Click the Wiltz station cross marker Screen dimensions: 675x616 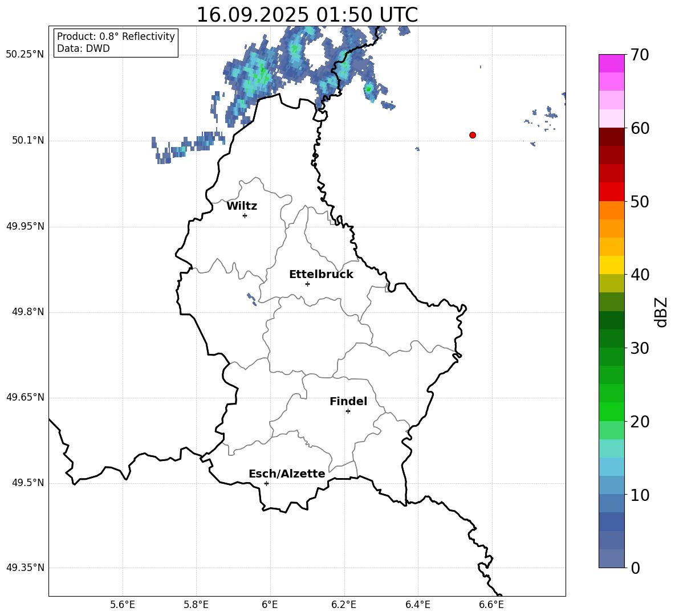point(245,215)
